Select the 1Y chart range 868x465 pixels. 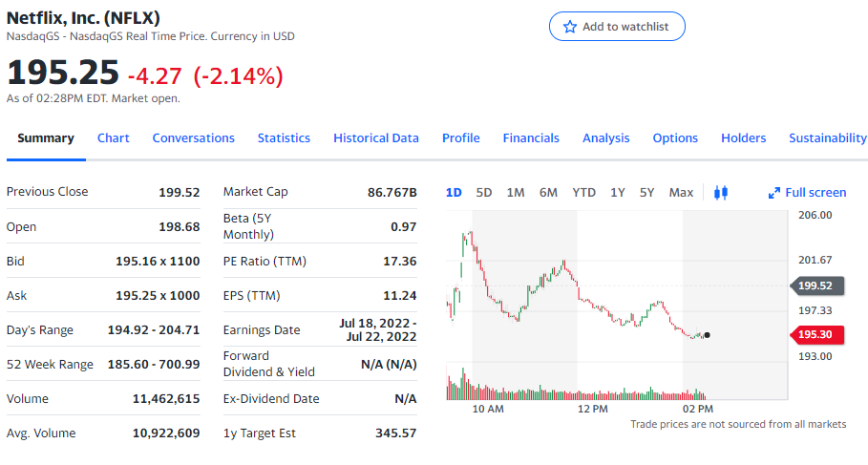click(x=618, y=193)
